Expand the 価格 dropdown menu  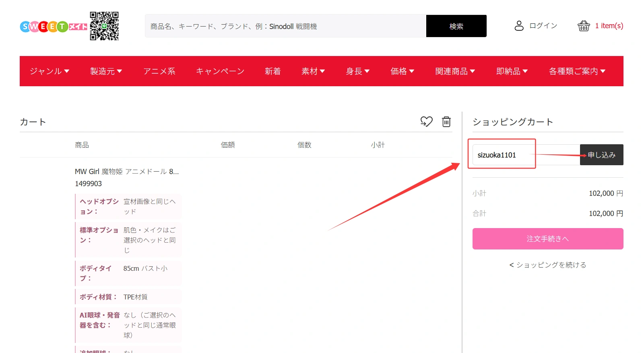pos(402,71)
